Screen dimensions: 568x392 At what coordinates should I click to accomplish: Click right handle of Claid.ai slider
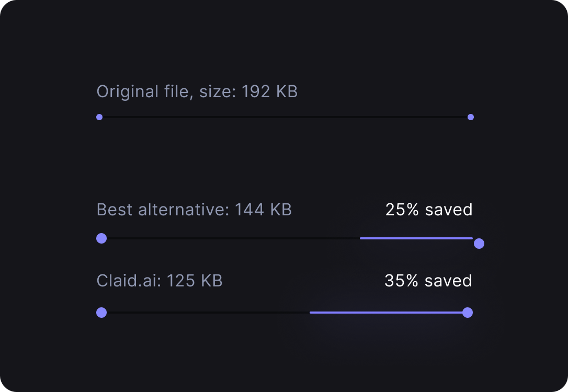point(468,313)
